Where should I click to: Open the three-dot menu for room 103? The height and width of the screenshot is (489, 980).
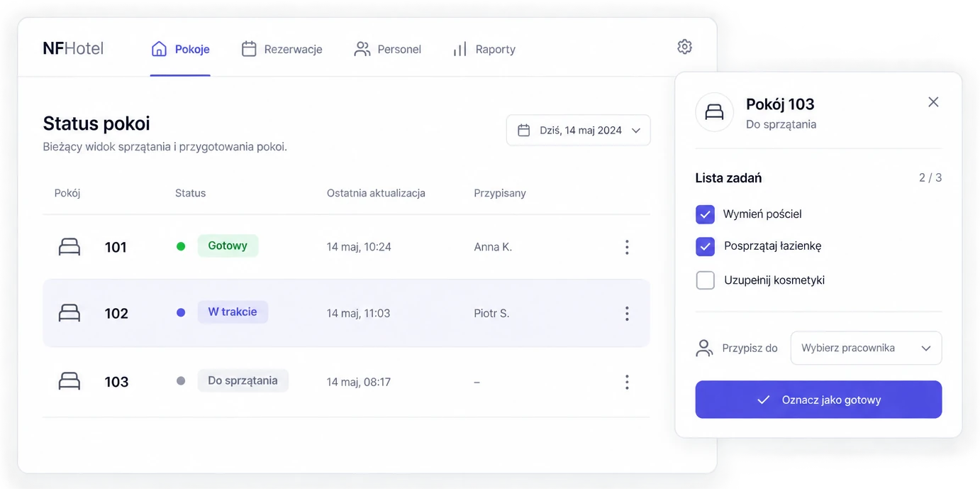[627, 383]
